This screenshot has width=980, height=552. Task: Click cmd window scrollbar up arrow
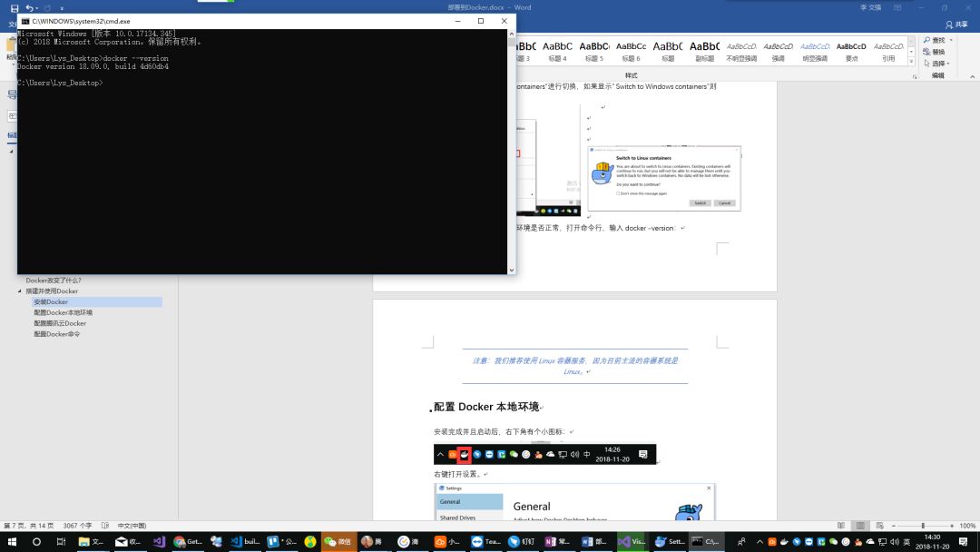point(512,34)
